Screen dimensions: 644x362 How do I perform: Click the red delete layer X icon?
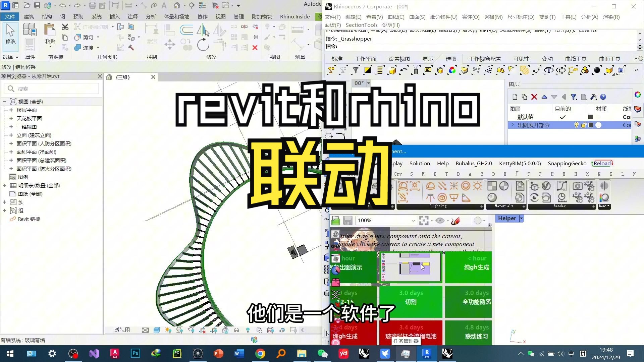[534, 97]
